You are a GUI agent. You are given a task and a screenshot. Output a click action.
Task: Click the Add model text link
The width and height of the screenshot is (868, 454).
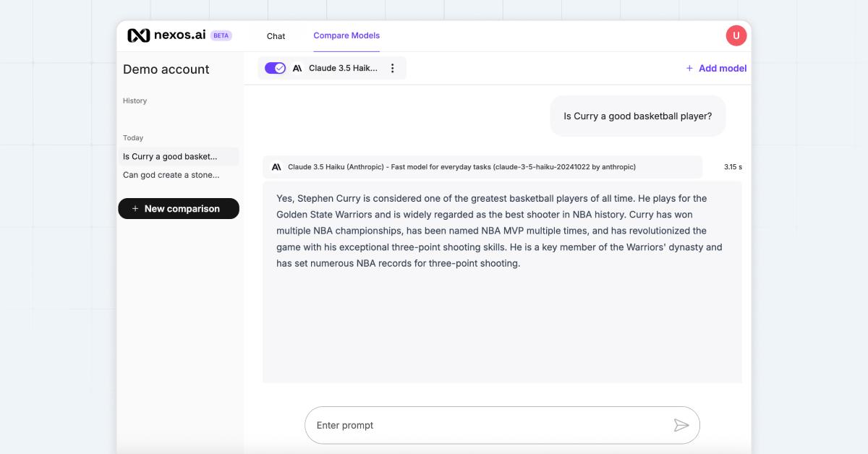(x=722, y=68)
